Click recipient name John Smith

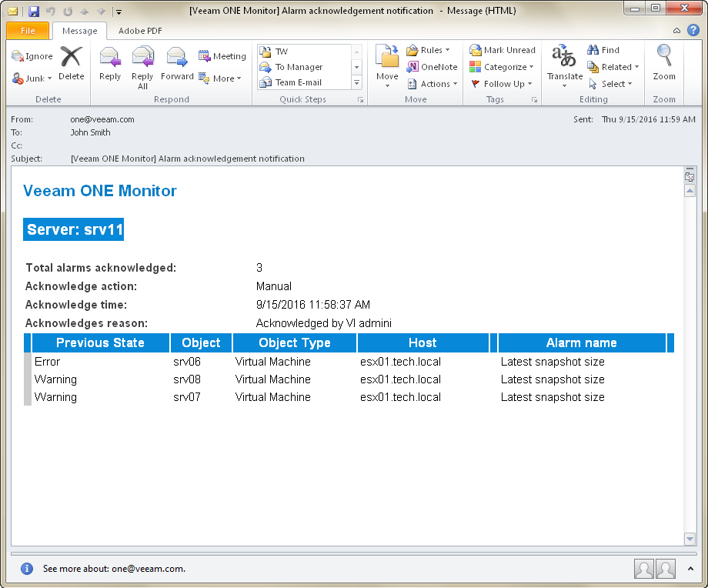pos(90,132)
